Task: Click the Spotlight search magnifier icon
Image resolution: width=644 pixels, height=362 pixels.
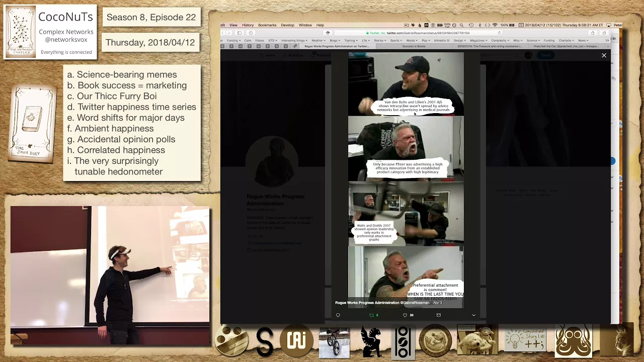Action: [x=461, y=25]
